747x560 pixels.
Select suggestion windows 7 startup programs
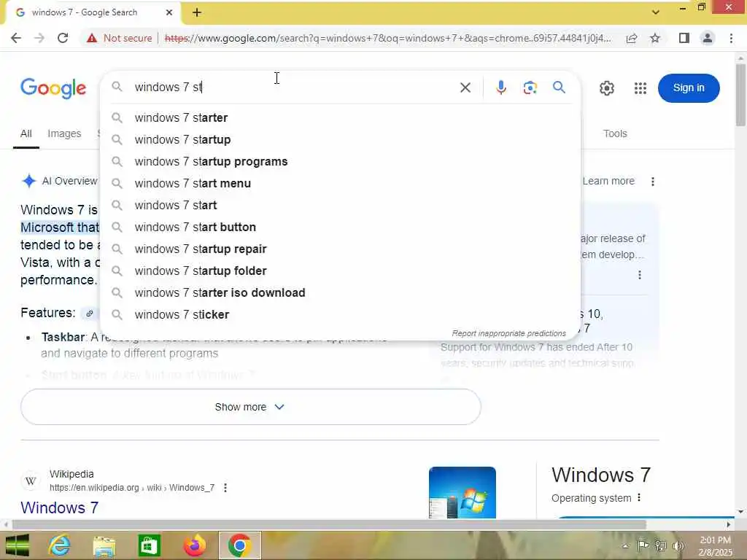341,161
